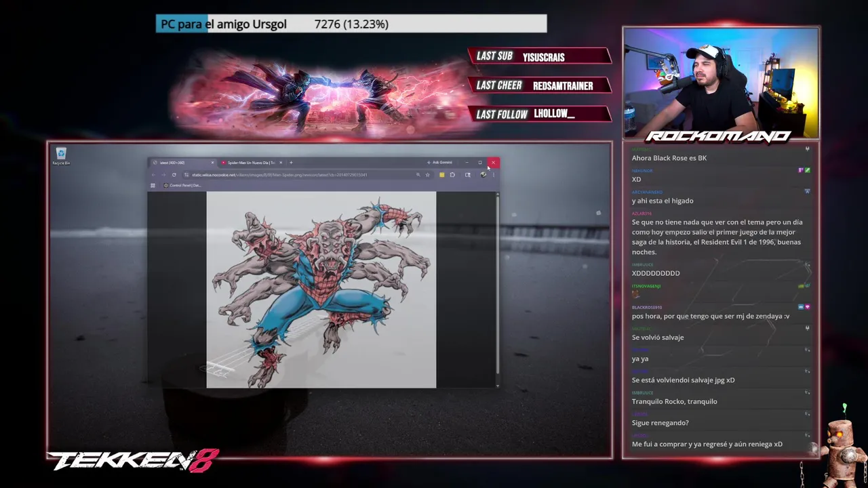Close the 'latest (400×360)' tab

point(212,163)
